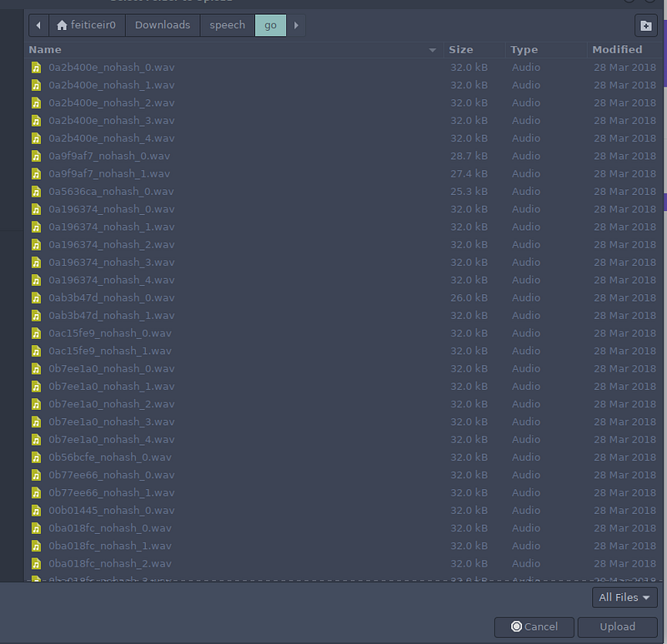The height and width of the screenshot is (644, 667).
Task: Open the All Files filter dropdown
Action: (x=624, y=597)
